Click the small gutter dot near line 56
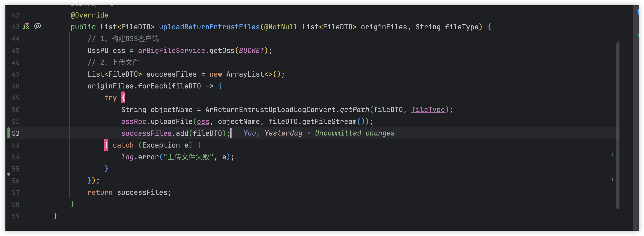 [9, 174]
